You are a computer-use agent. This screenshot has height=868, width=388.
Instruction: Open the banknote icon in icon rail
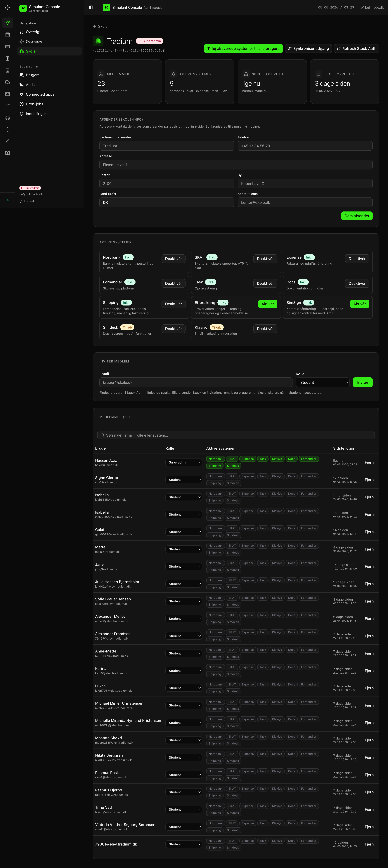coord(7,46)
